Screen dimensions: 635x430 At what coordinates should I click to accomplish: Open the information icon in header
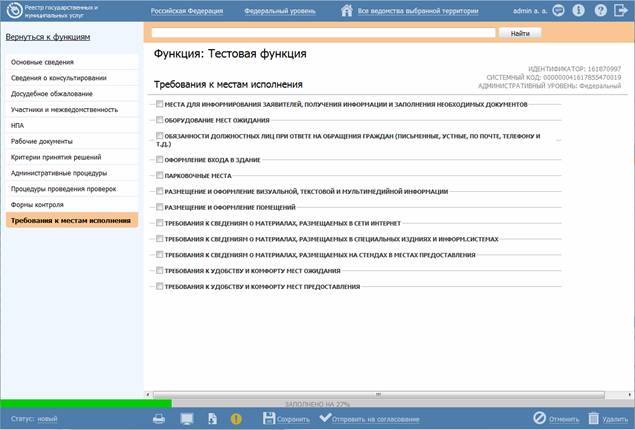pyautogui.click(x=579, y=10)
